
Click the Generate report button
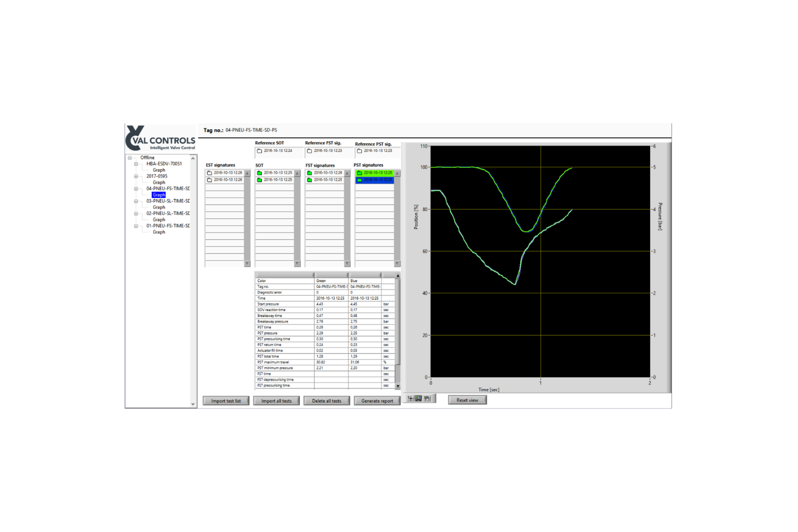point(377,401)
